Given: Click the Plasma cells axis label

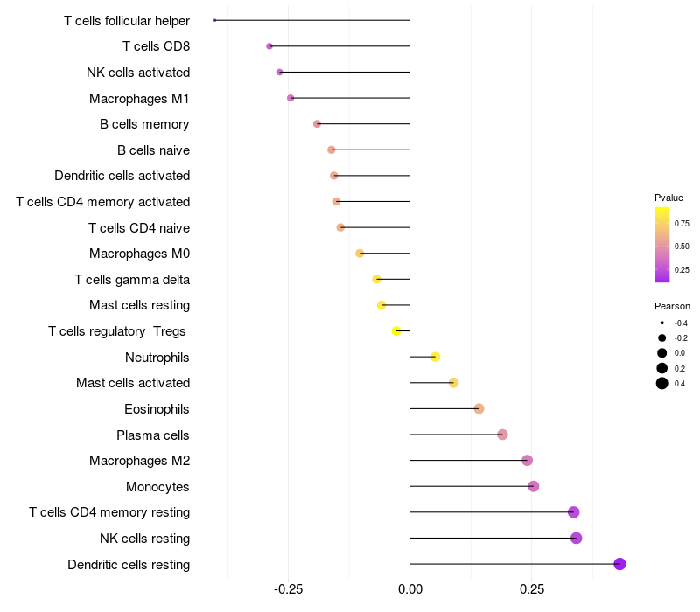Looking at the screenshot, I should click(152, 435).
